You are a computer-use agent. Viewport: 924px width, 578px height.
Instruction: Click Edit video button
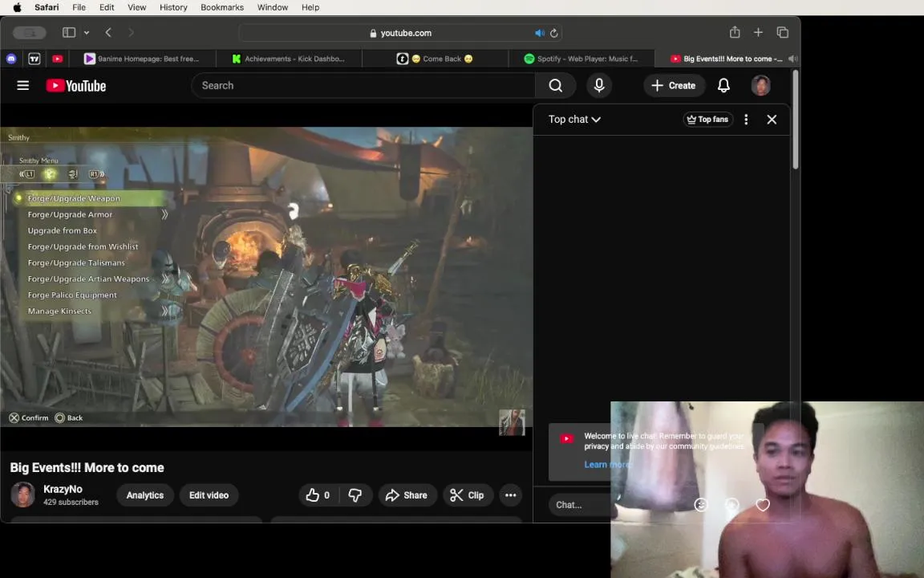click(209, 495)
